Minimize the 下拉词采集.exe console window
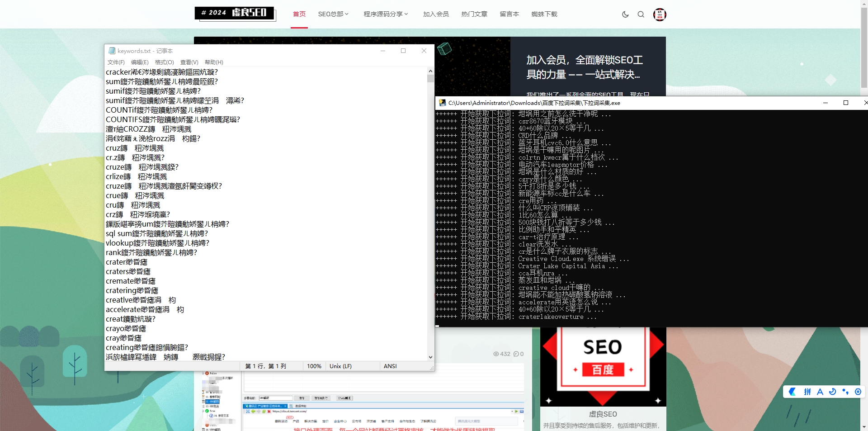 click(826, 103)
